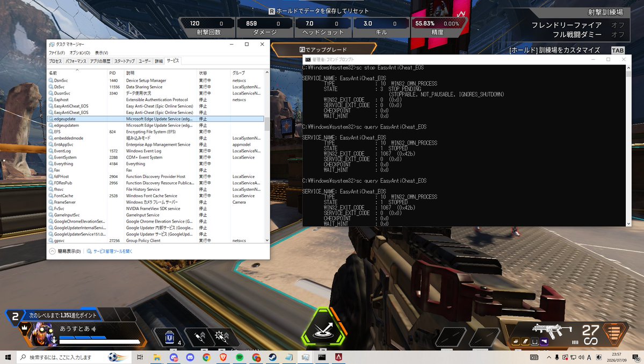This screenshot has width=644, height=364.
Task: Open Spotify from the taskbar
Action: click(x=240, y=357)
